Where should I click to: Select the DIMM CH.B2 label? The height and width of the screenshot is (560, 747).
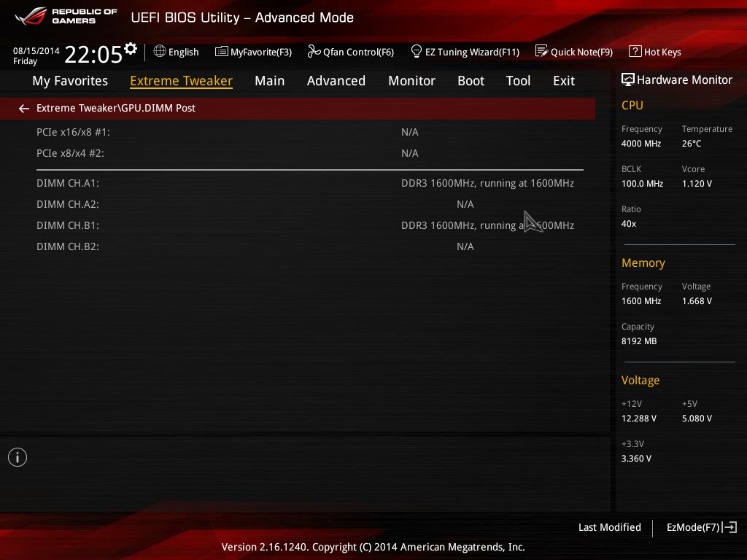(68, 246)
